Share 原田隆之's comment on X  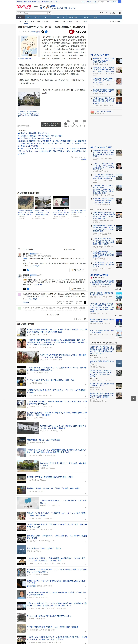[24, 289]
